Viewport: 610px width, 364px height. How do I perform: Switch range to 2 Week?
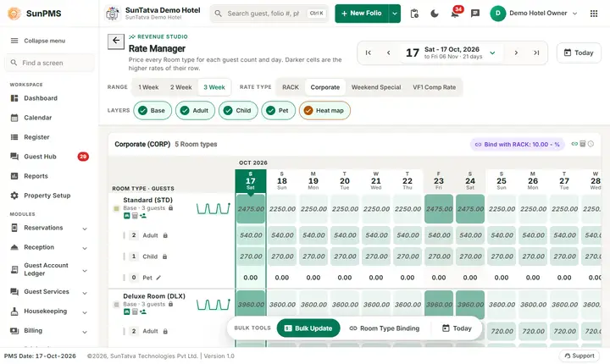(x=181, y=87)
